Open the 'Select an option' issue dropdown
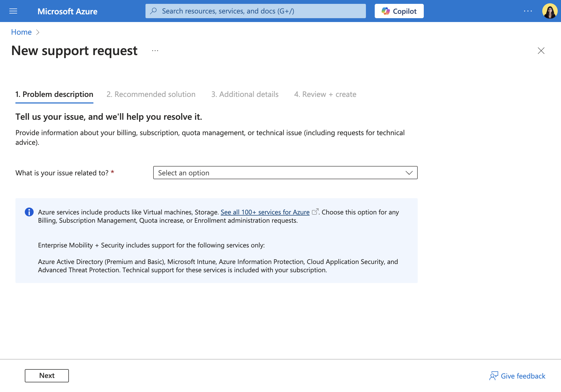This screenshot has width=561, height=392. point(285,173)
